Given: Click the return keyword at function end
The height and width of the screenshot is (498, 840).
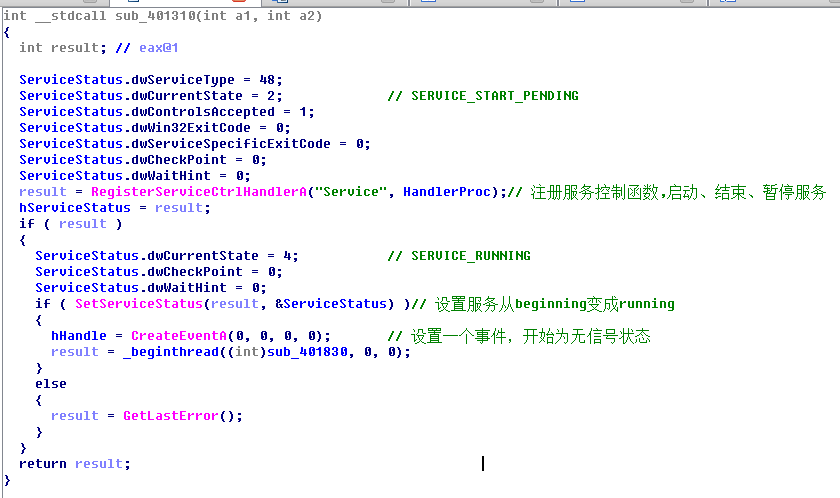Looking at the screenshot, I should click(x=42, y=464).
